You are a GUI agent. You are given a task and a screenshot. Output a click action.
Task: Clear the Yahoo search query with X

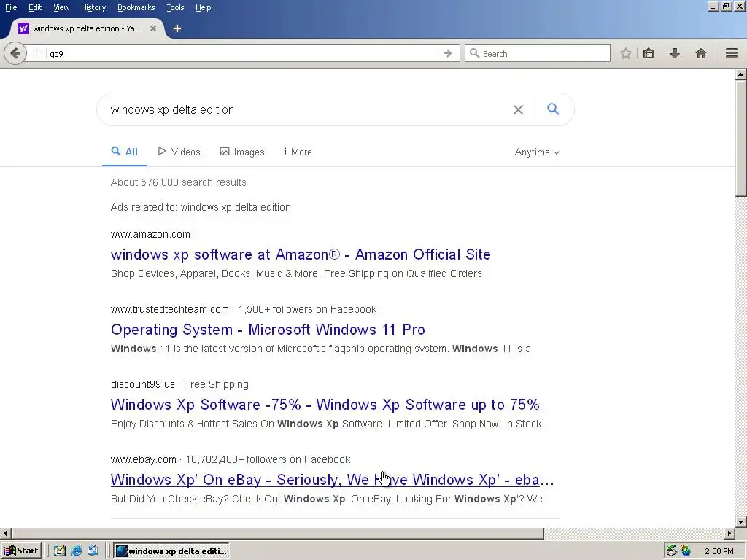click(518, 109)
